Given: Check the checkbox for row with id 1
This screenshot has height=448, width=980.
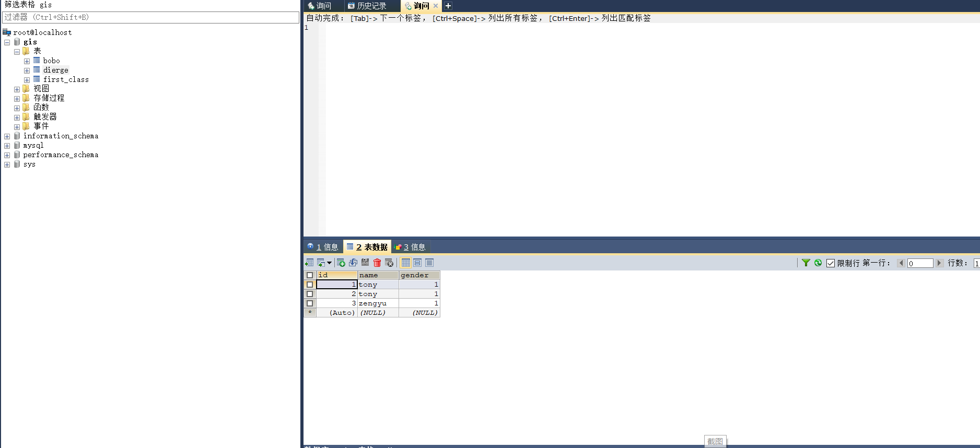Looking at the screenshot, I should [x=310, y=285].
